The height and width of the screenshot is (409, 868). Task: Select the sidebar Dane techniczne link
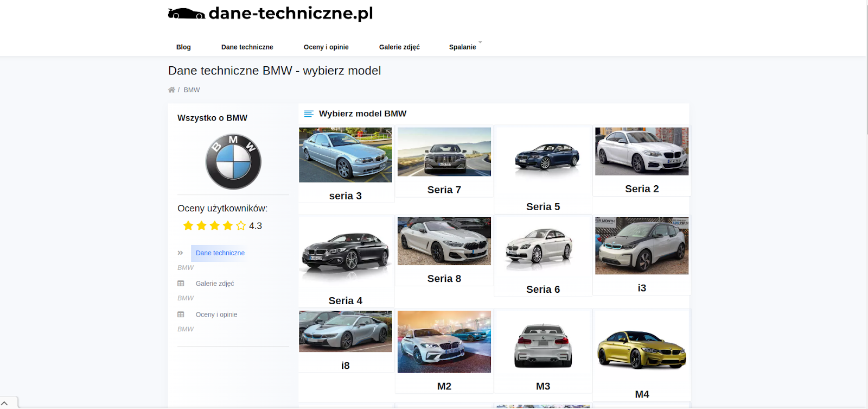[x=220, y=253]
